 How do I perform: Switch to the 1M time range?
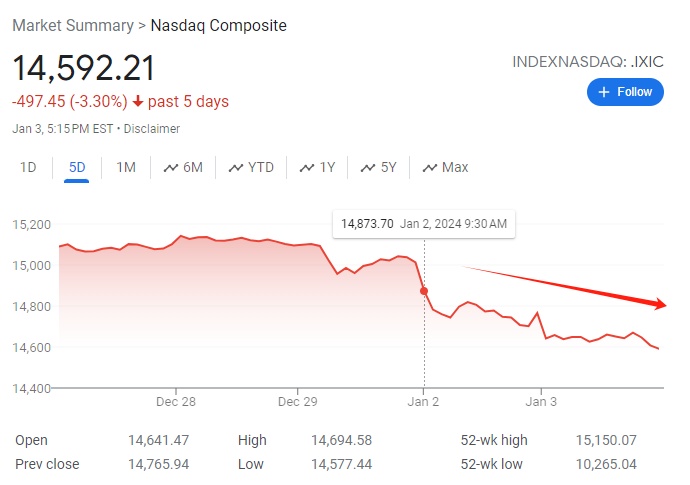126,167
